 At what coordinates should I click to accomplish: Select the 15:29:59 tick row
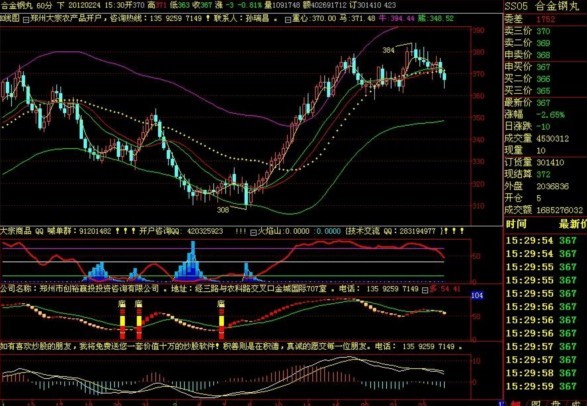(x=545, y=386)
